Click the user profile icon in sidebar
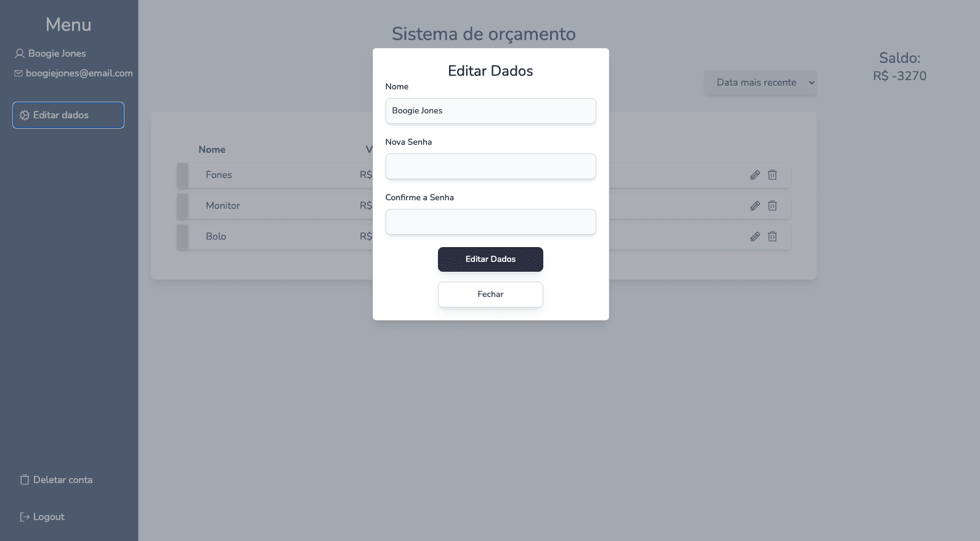 coord(20,54)
